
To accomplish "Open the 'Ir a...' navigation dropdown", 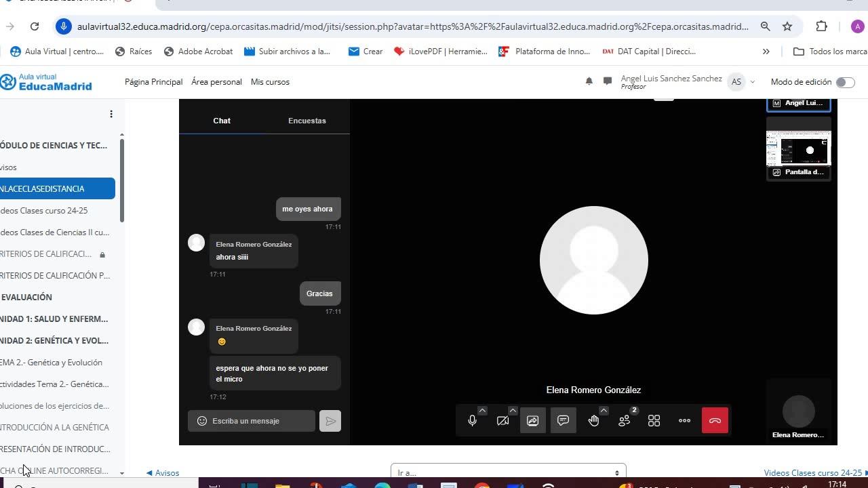I will pos(508,472).
